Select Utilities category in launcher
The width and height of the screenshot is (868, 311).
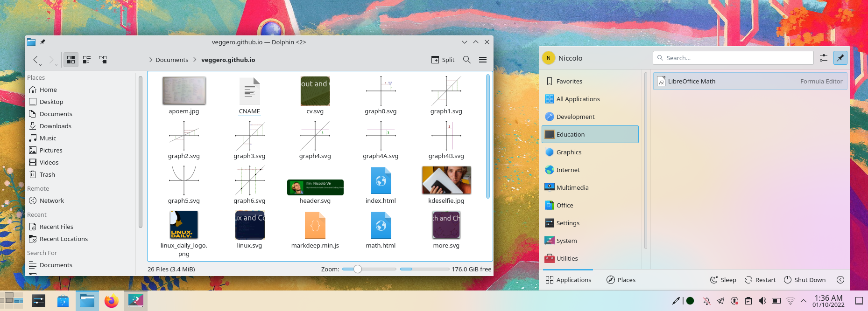[590, 258]
